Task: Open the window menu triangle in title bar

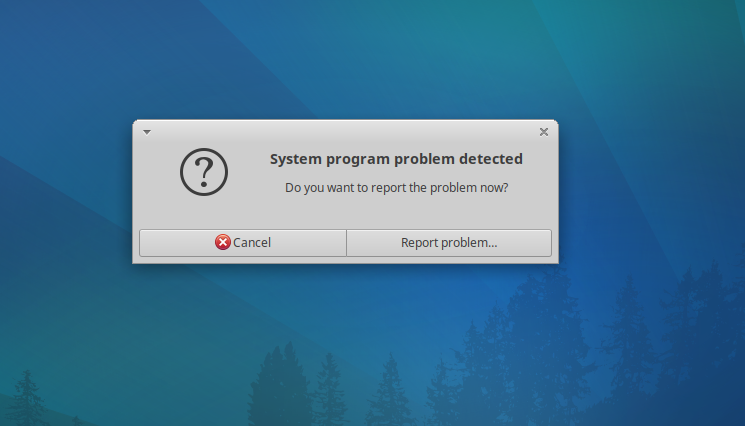Action: tap(147, 132)
